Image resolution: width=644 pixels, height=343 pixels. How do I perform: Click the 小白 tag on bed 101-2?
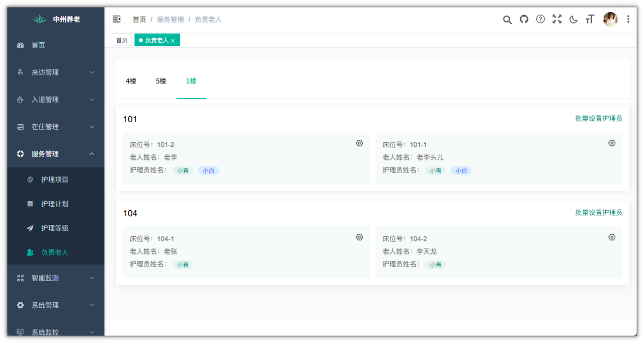tap(208, 170)
